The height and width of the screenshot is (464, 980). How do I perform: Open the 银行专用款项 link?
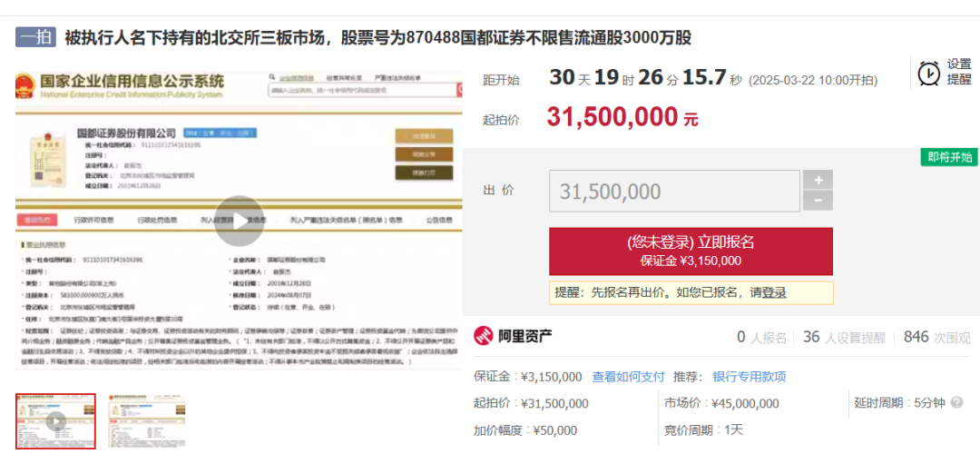tap(749, 377)
